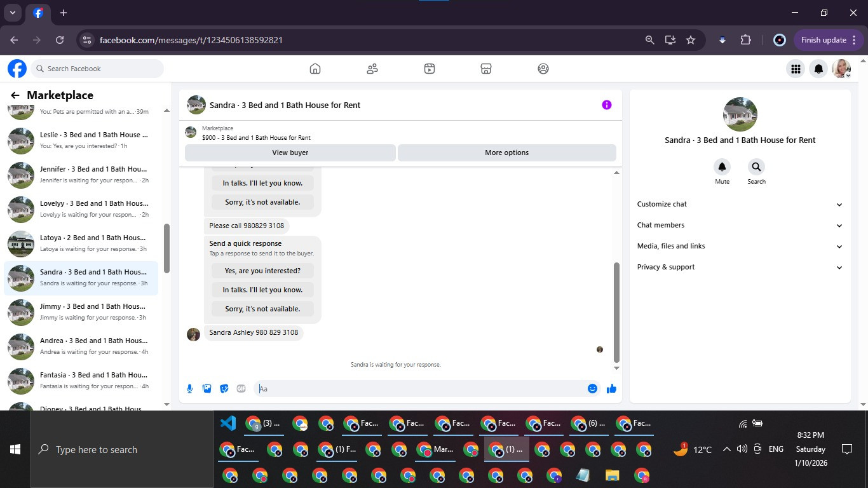Open the ENG language indicator
Viewport: 868px width, 488px height.
point(776,449)
